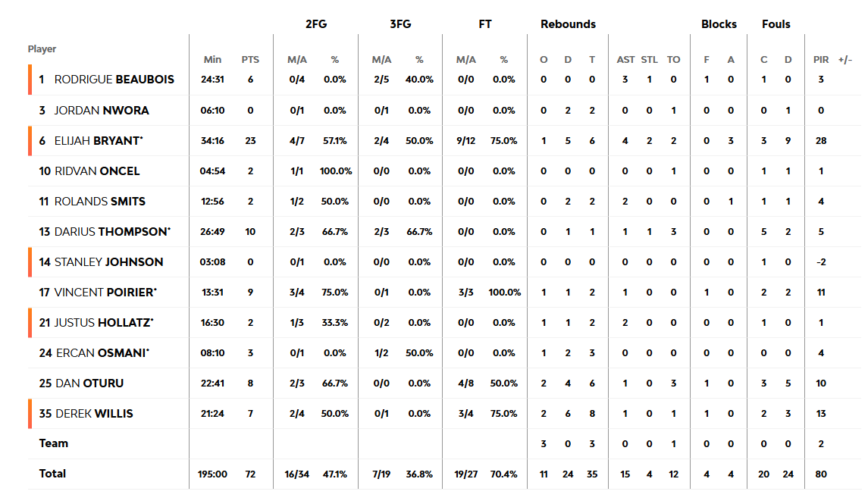Image resolution: width=868 pixels, height=504 pixels.
Task: Click Darius Thompson's name
Action: pyautogui.click(x=111, y=232)
